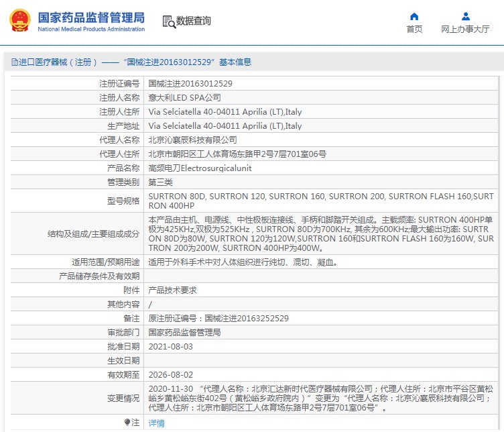Click expiry date 2026-08-02

[x=171, y=375]
